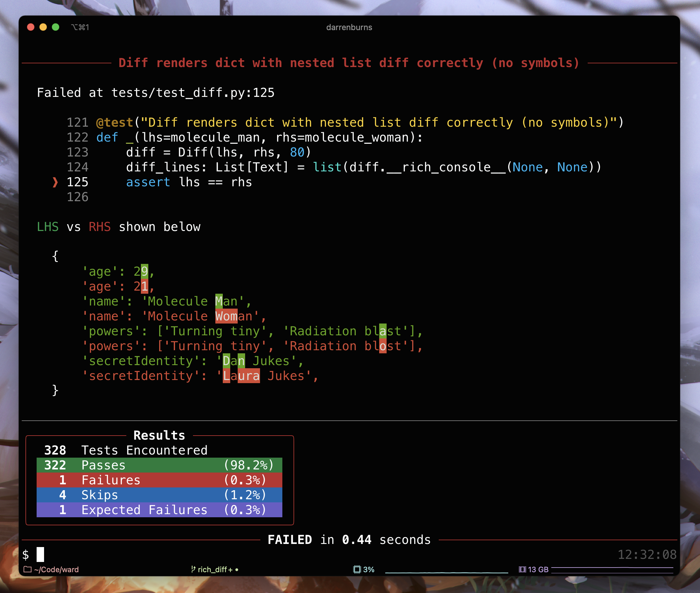
Task: Click the darrenburns window title
Action: (x=349, y=28)
